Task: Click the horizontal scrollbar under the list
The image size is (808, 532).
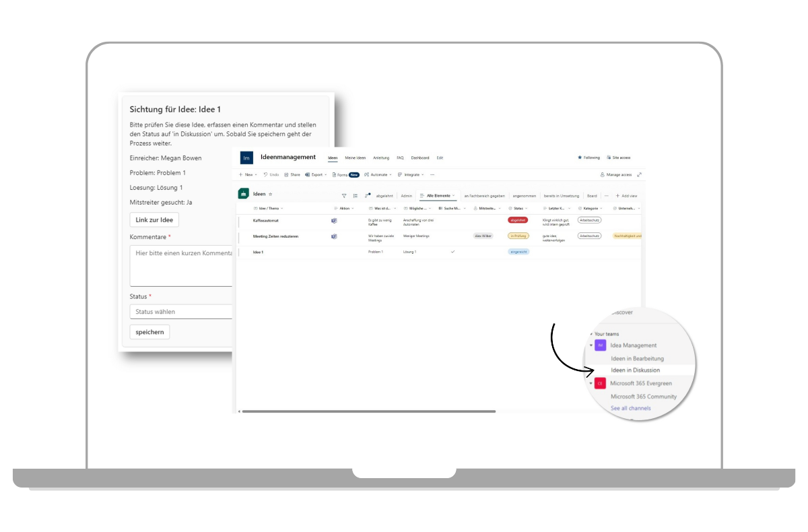Action: coord(368,411)
